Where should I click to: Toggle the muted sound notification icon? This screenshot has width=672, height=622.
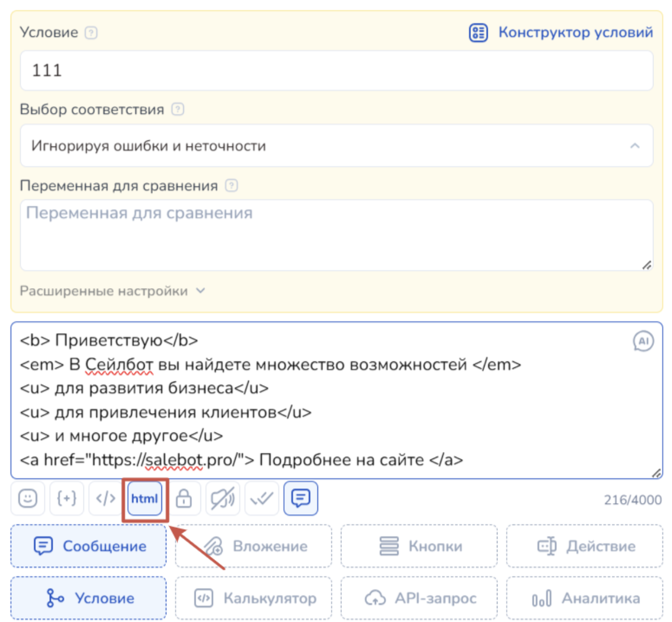tap(223, 498)
